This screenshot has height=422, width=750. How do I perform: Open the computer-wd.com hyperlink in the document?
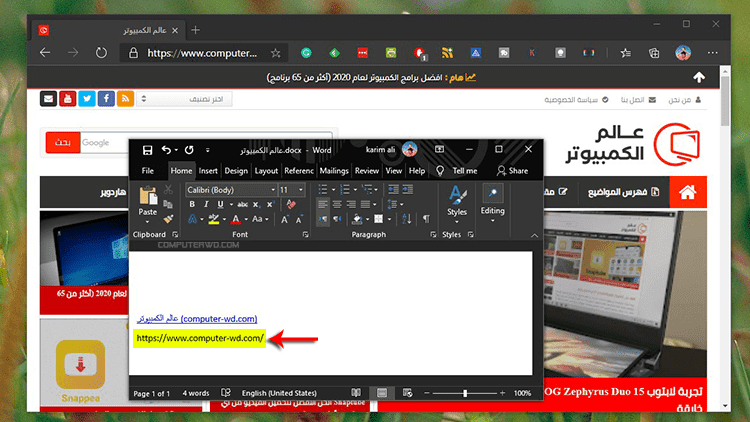(197, 319)
